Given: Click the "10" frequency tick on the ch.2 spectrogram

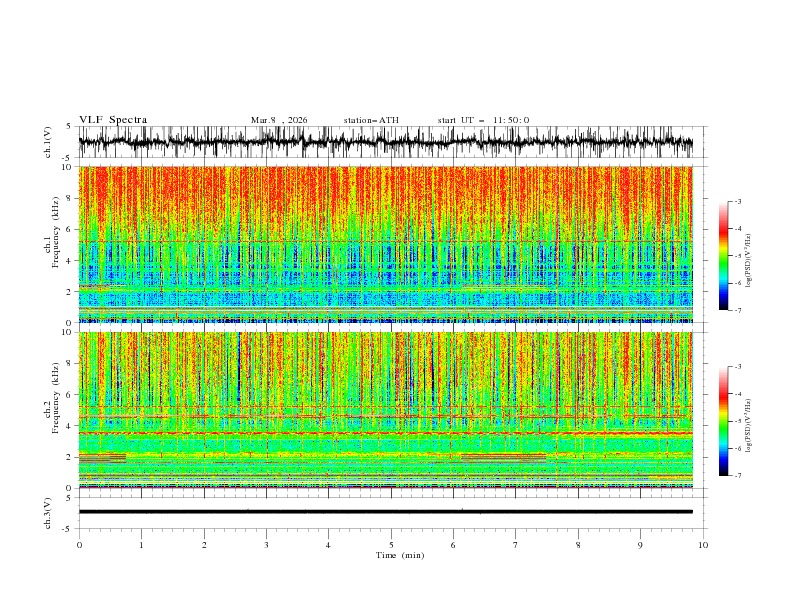Looking at the screenshot, I should [x=67, y=332].
